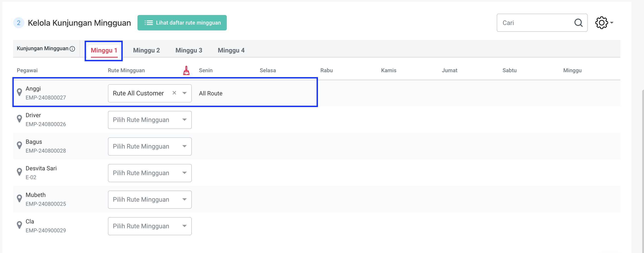Clear Anggi's Rute All Customer selection
644x253 pixels.
click(174, 93)
